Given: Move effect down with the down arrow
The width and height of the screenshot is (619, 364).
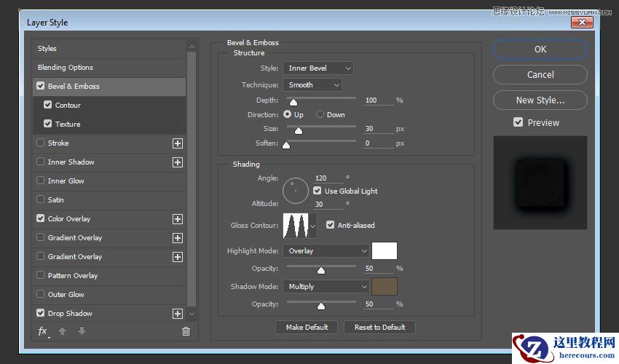Looking at the screenshot, I should coord(82,331).
